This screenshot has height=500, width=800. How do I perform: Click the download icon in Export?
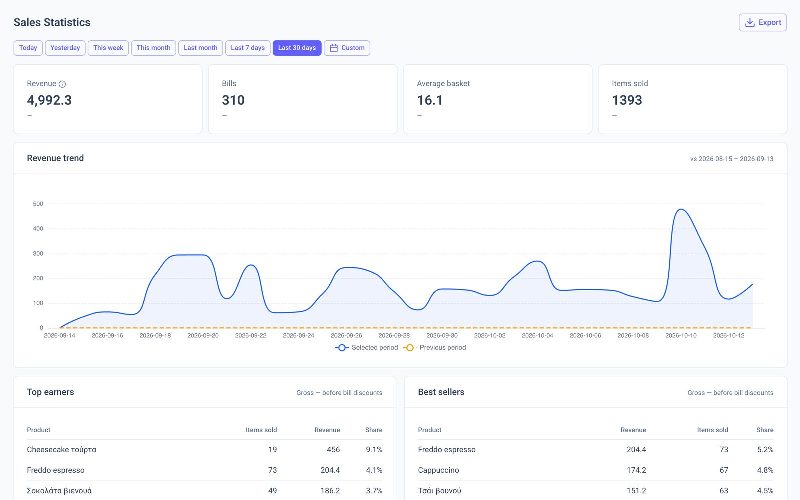(x=749, y=22)
